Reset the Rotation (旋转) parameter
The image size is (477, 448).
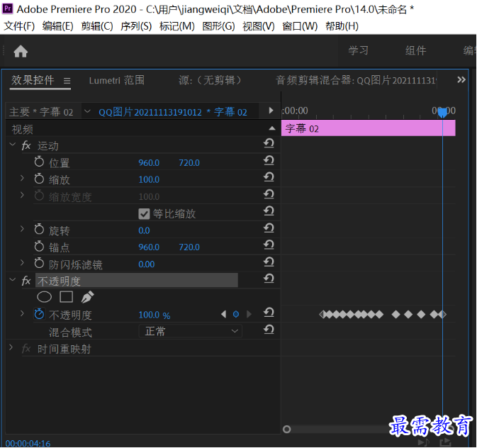click(x=269, y=228)
